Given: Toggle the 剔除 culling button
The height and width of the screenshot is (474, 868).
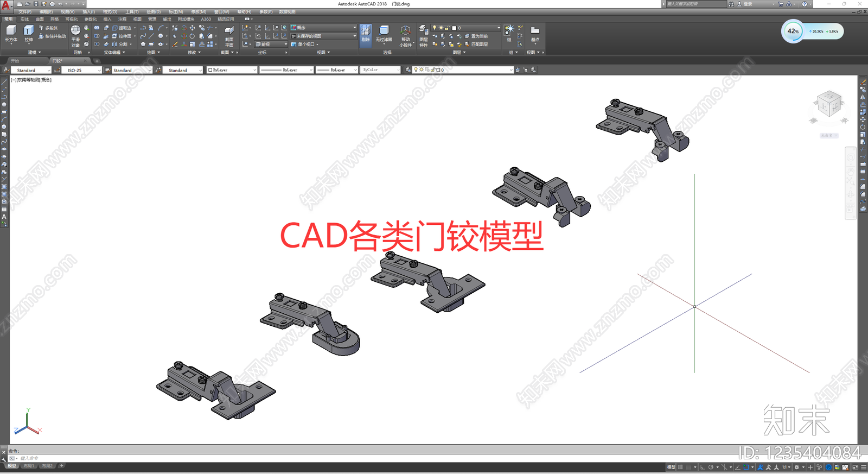Looking at the screenshot, I should [366, 36].
